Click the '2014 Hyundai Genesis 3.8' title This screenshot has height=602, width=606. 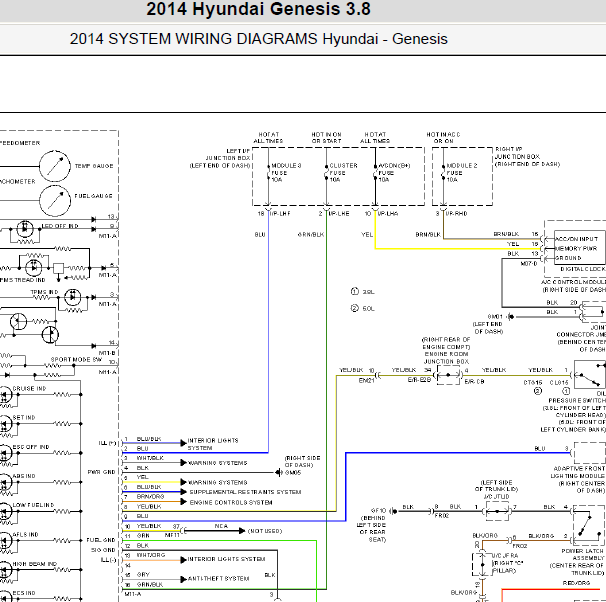tap(258, 9)
